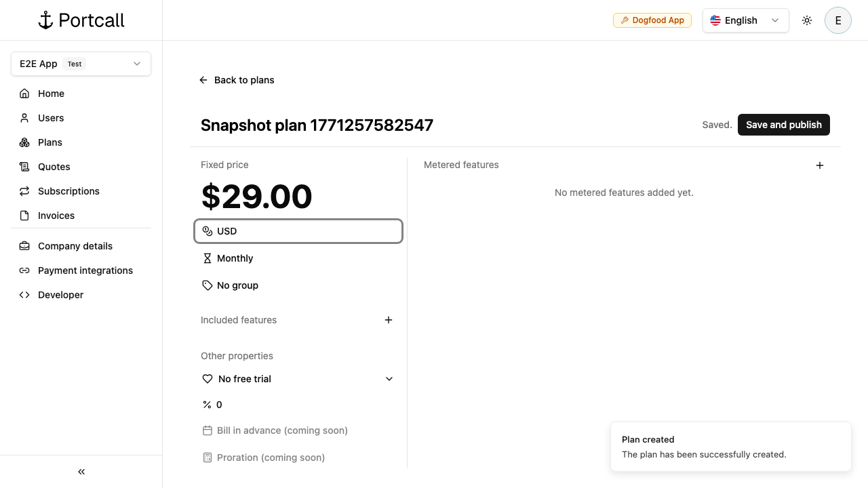Screen dimensions: 868x488
Task: Click the add metered feature plus icon
Action: pyautogui.click(x=820, y=165)
